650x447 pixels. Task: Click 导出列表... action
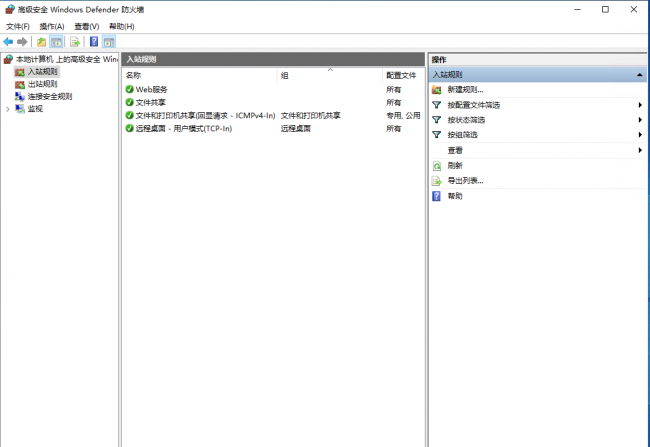click(465, 181)
